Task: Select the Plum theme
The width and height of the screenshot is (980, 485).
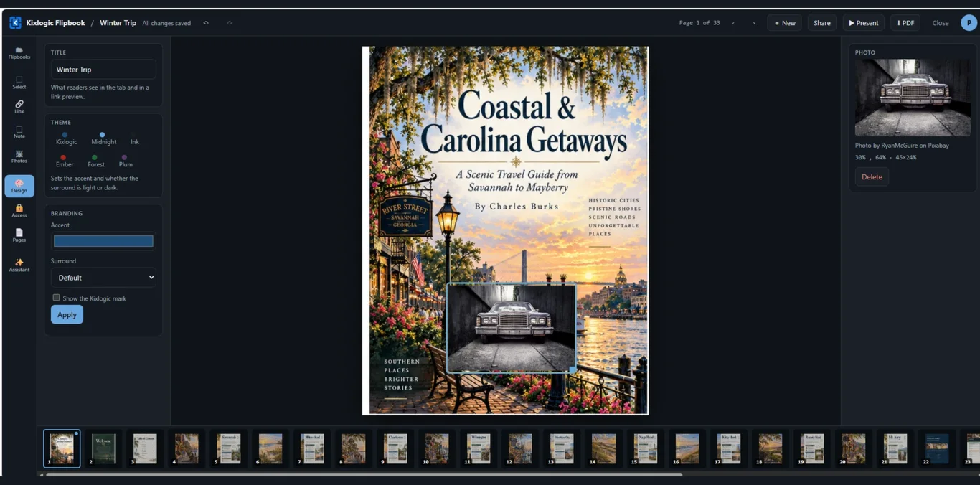Action: pyautogui.click(x=126, y=161)
